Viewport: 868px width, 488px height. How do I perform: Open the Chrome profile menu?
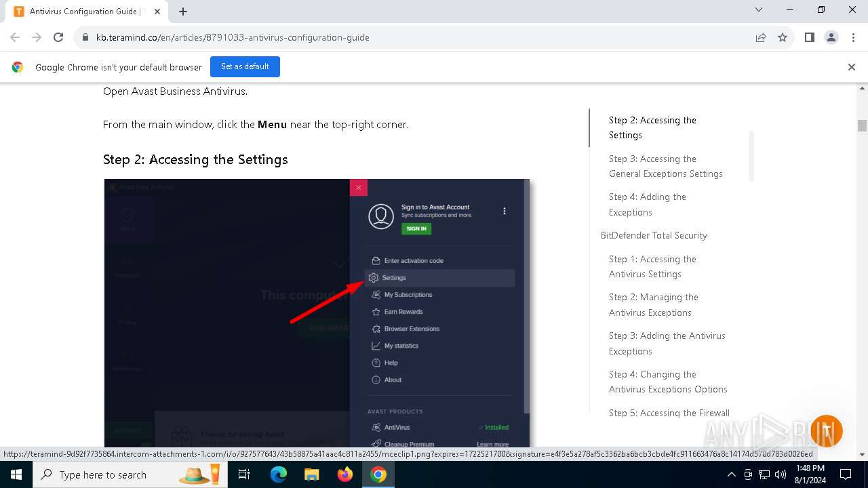pyautogui.click(x=831, y=37)
